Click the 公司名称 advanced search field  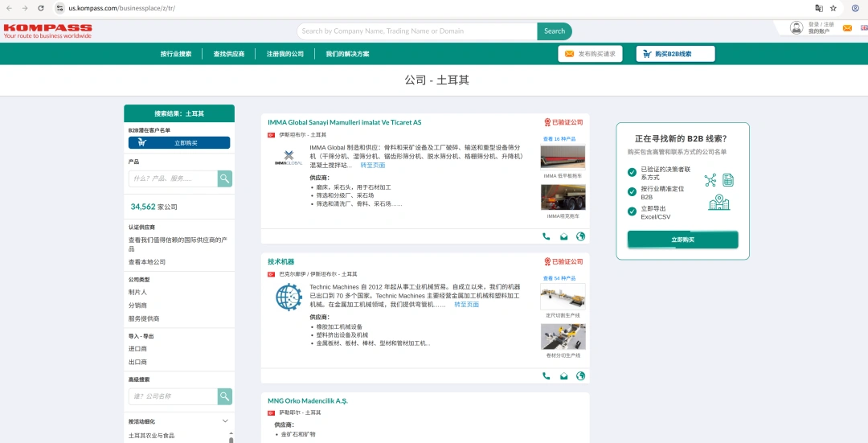click(x=173, y=396)
